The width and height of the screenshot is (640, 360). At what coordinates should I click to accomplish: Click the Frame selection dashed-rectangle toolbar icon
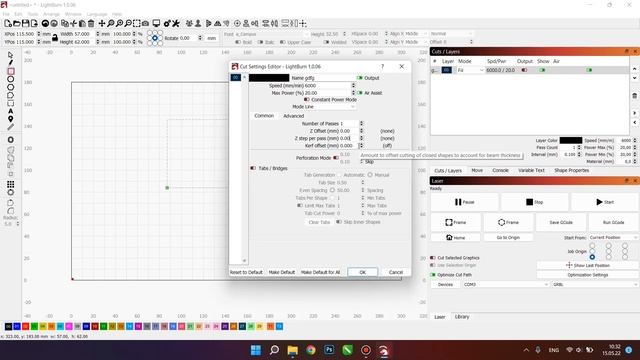(x=137, y=24)
